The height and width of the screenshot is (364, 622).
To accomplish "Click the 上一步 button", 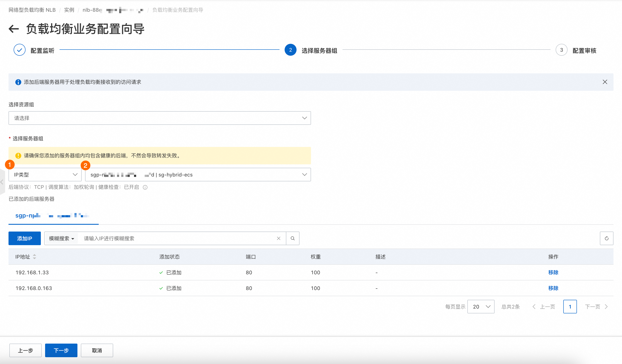I will coord(26,350).
